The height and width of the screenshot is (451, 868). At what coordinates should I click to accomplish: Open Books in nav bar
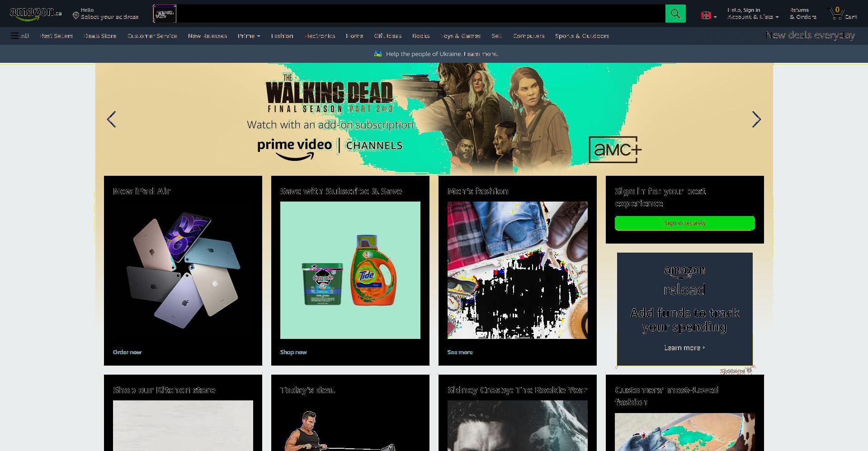pyautogui.click(x=421, y=36)
